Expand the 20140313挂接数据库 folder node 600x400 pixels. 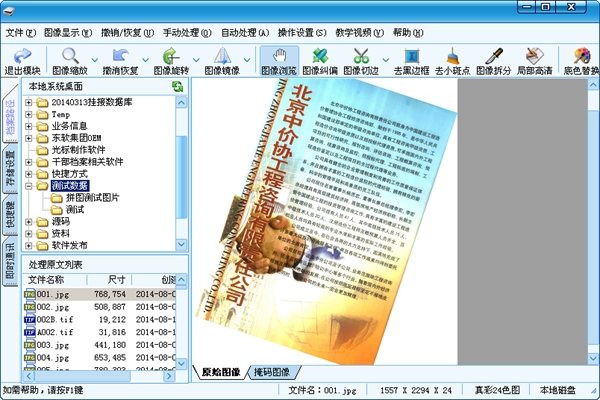[x=29, y=103]
